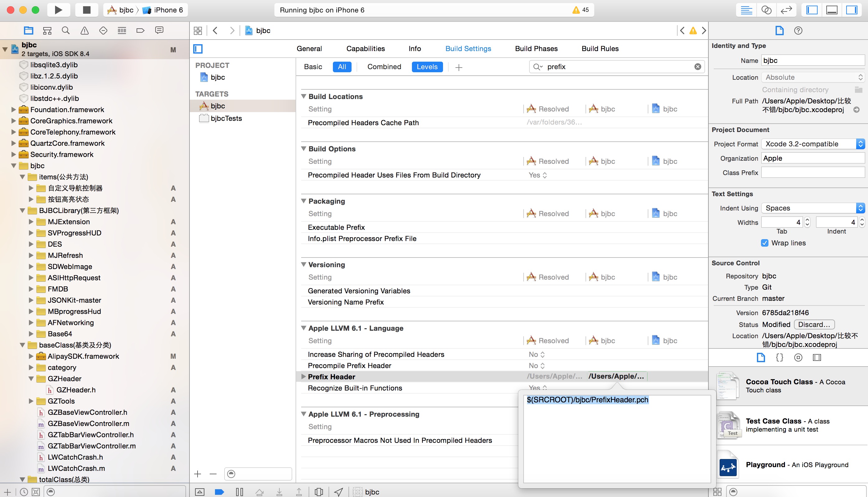Image resolution: width=868 pixels, height=497 pixels.
Task: Open the Project Format dropdown
Action: coord(813,144)
